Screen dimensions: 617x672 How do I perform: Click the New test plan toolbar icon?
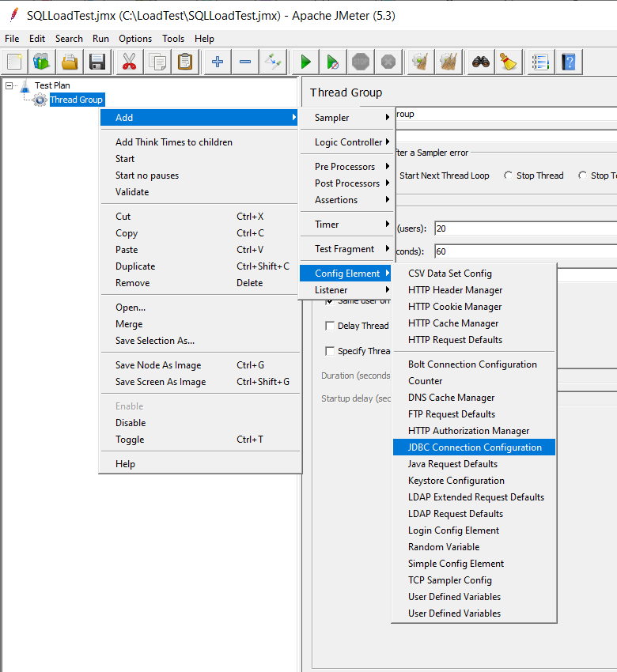click(16, 62)
